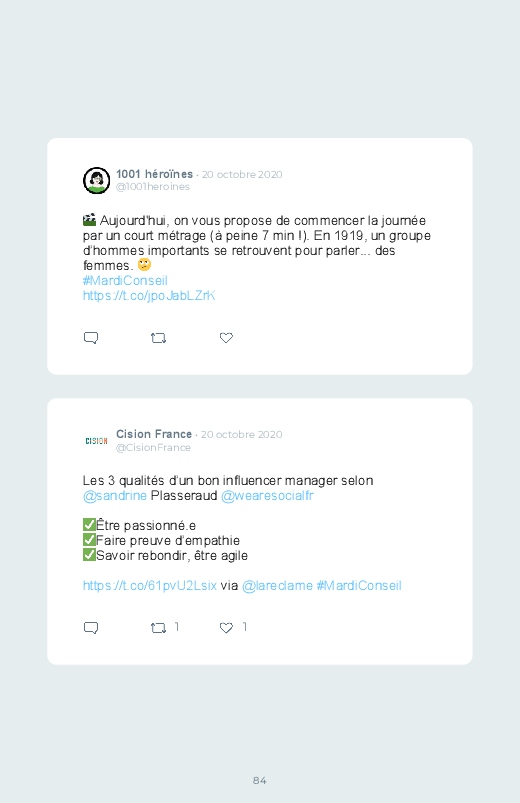This screenshot has width=520, height=803.
Task: Open the #MardiConseil hashtag in first tweet
Action: click(x=125, y=281)
